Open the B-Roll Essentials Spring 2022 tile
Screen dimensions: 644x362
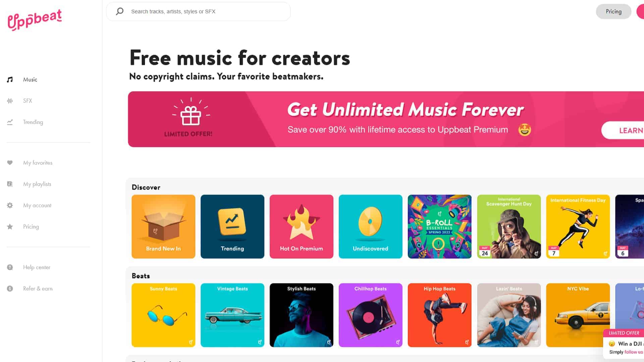click(440, 227)
